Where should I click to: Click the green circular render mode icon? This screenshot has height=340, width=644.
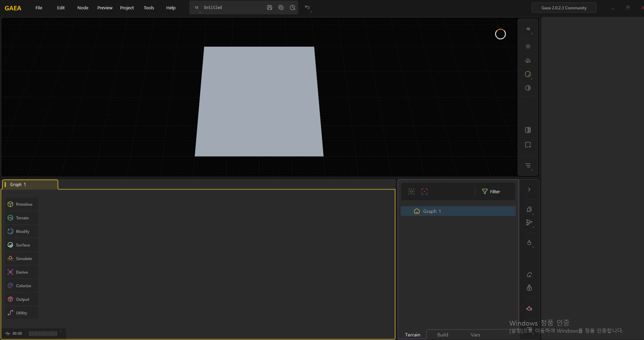pos(528,74)
